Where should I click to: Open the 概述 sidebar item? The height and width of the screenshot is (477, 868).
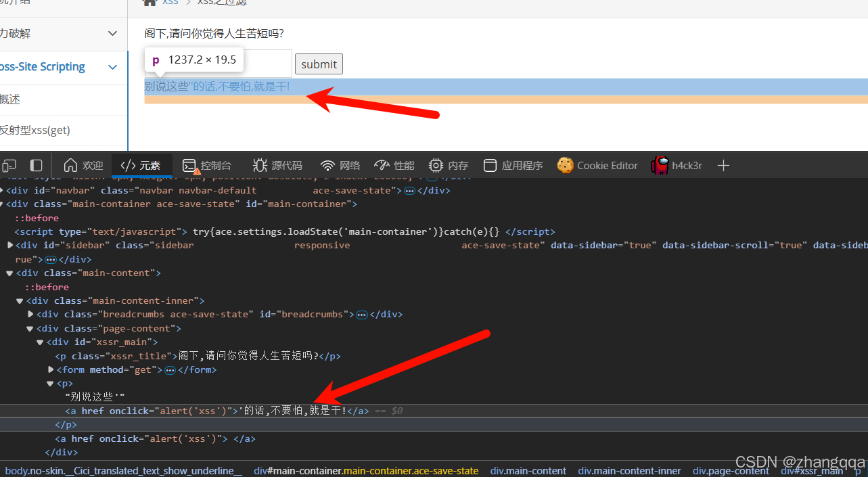[x=62, y=99]
